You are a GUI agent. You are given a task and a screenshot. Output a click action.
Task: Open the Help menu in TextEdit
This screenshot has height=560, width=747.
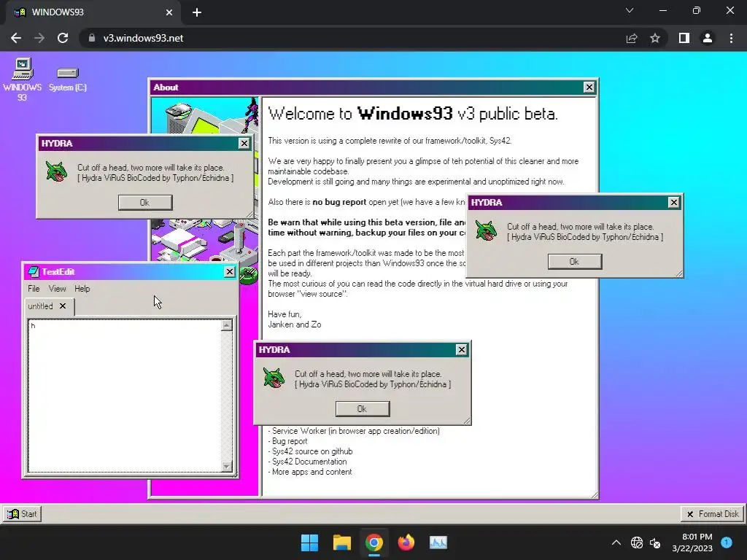click(x=82, y=289)
